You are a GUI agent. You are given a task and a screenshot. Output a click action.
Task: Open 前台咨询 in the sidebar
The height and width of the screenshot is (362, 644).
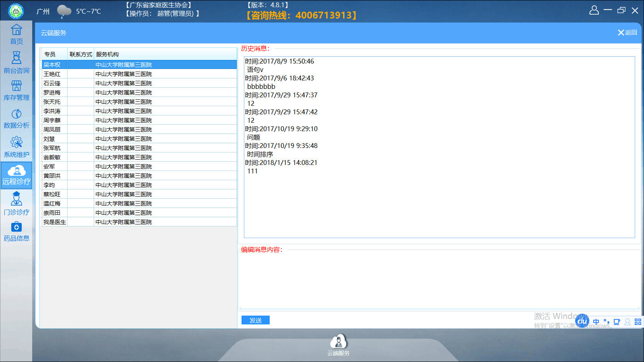click(17, 63)
